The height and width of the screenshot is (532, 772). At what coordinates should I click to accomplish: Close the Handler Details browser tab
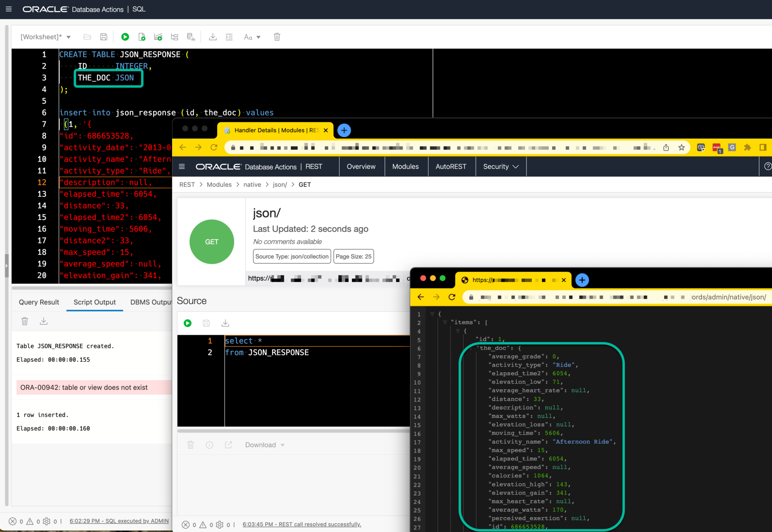(326, 130)
